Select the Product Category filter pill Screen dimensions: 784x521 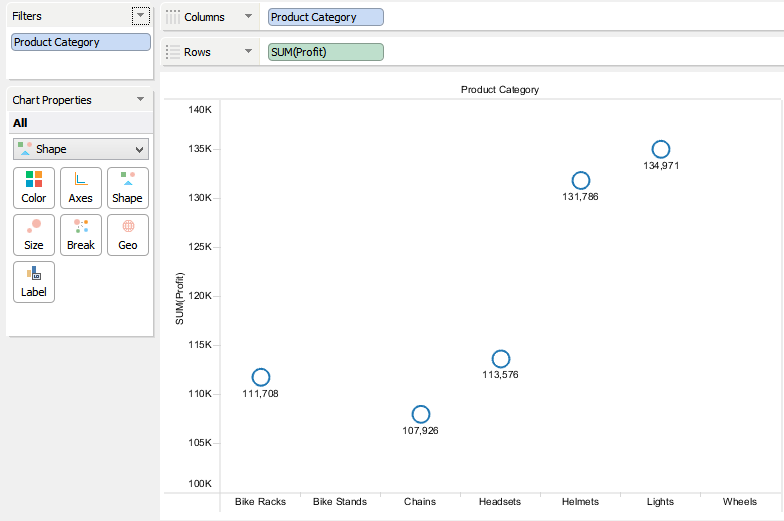point(81,43)
